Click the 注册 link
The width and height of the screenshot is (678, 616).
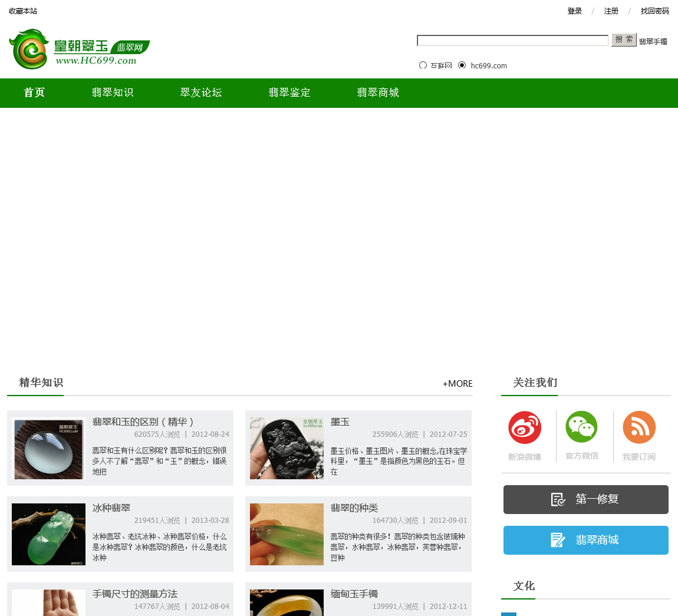pyautogui.click(x=611, y=11)
